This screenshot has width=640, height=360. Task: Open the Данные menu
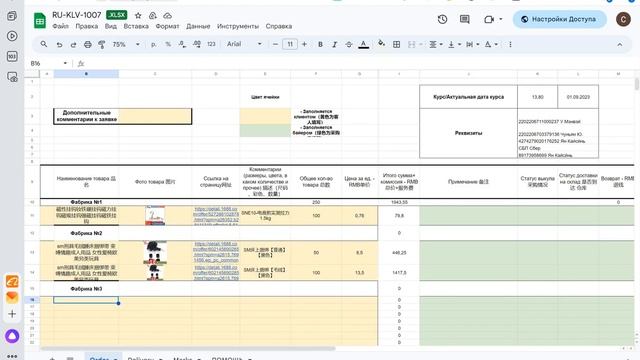click(198, 26)
